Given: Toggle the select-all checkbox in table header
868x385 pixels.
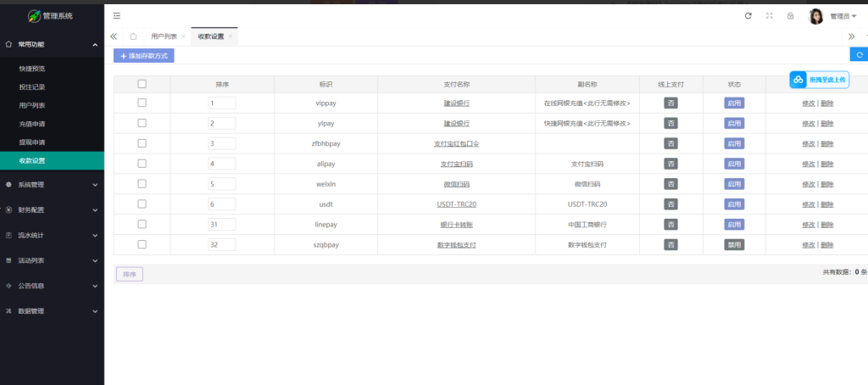Looking at the screenshot, I should coord(142,84).
